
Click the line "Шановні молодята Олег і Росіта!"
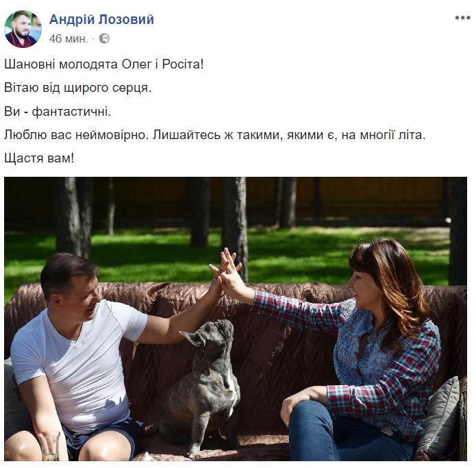pyautogui.click(x=104, y=64)
